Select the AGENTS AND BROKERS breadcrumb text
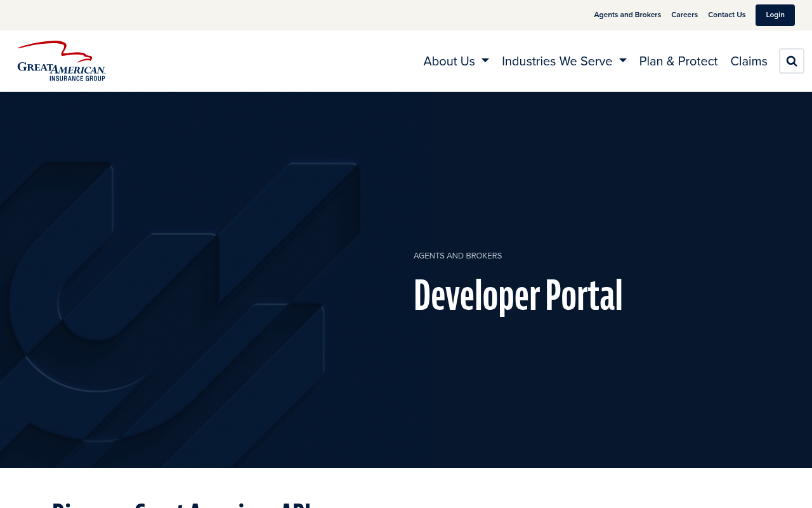 (457, 256)
